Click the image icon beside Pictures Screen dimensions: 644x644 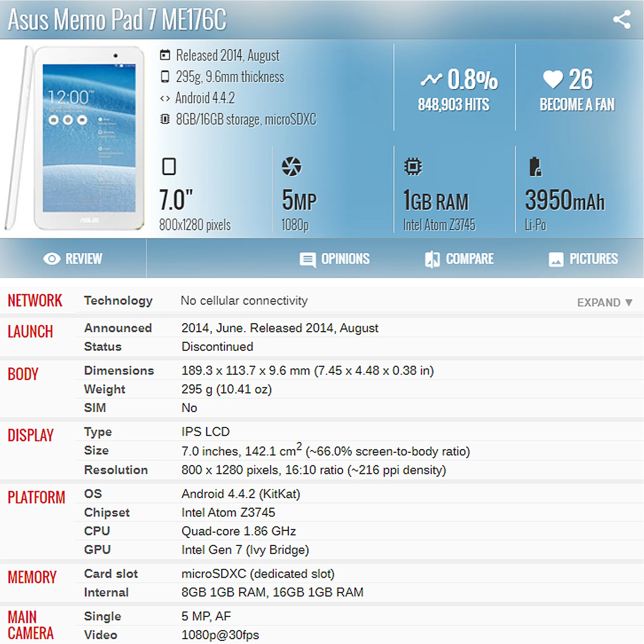click(556, 259)
